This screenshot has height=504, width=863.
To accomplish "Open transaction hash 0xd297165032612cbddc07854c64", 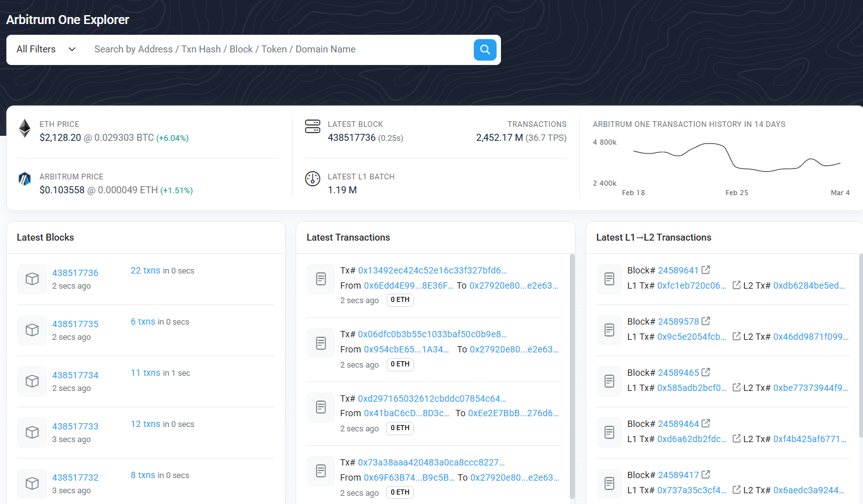I will click(x=432, y=399).
